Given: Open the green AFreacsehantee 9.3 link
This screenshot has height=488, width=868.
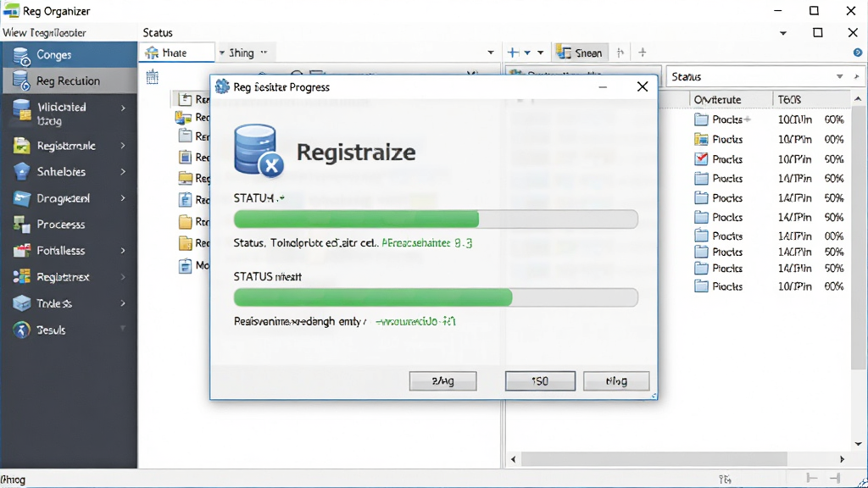Looking at the screenshot, I should [x=427, y=243].
